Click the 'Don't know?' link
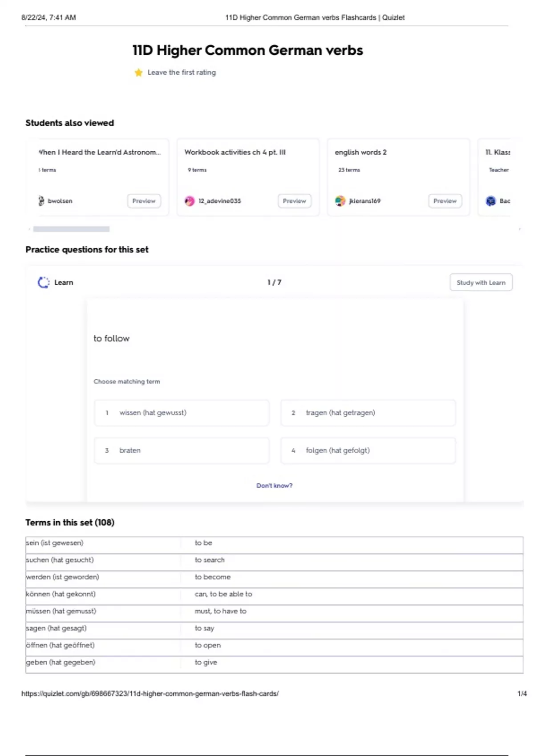Screen dimensions: 534x756 pyautogui.click(x=274, y=486)
